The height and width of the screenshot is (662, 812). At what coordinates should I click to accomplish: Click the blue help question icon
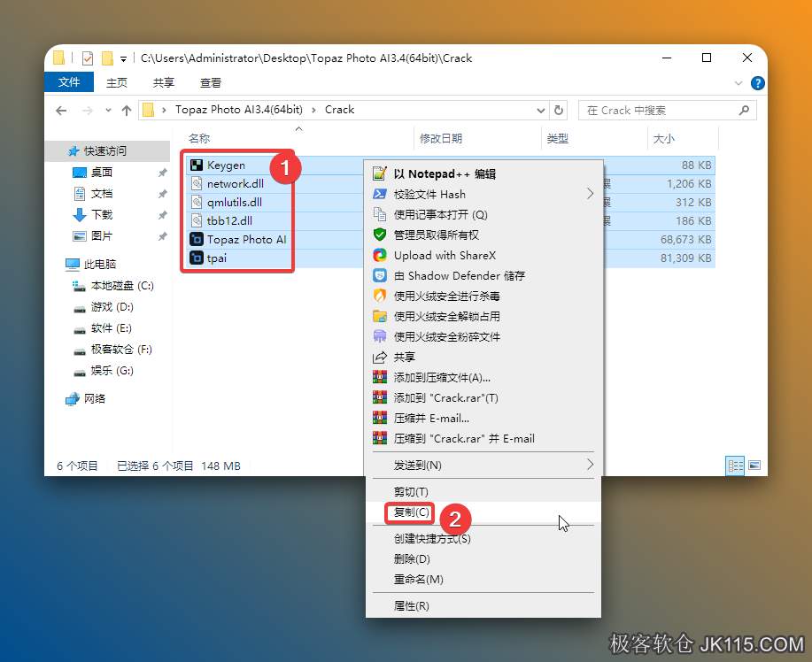tap(758, 83)
